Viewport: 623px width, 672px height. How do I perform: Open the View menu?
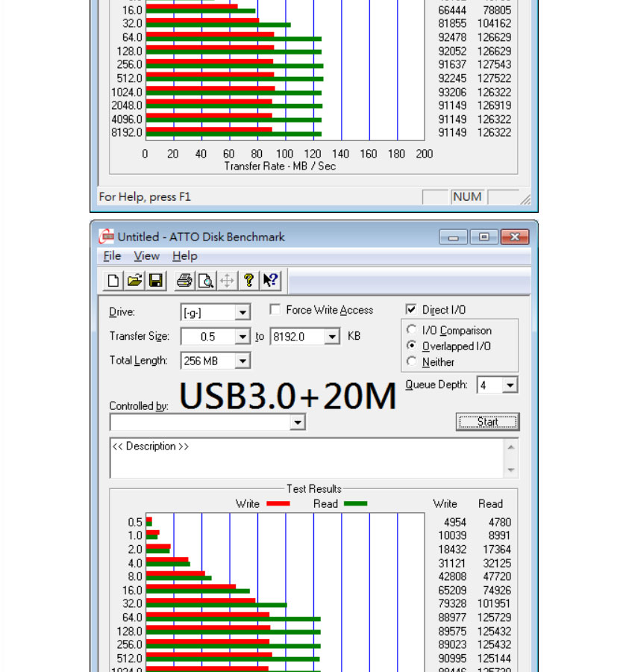146,256
